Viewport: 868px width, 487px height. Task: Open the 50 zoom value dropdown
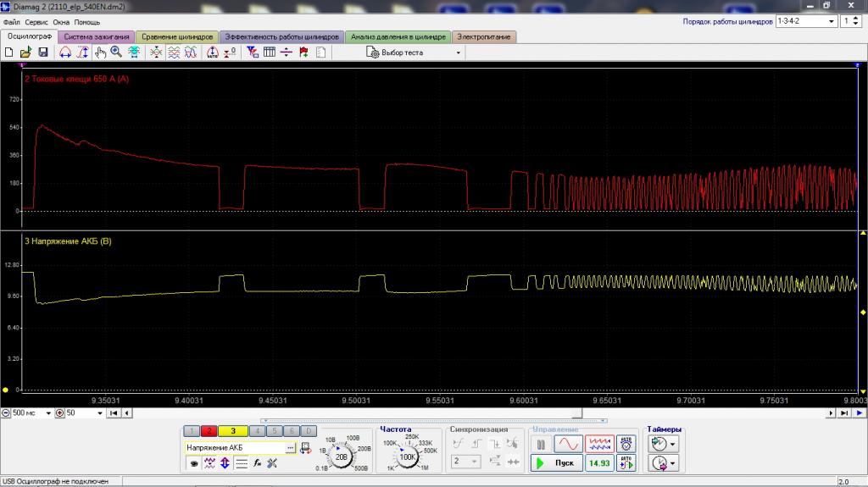click(100, 412)
